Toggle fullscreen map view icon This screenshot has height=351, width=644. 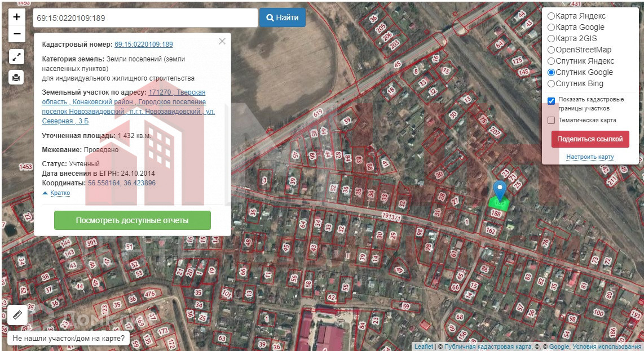tap(16, 57)
